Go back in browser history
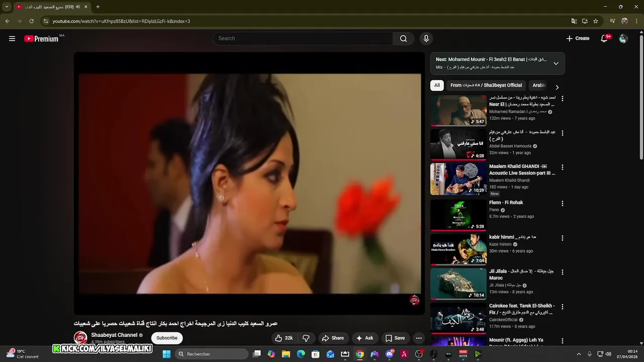Viewport: 644px width, 362px height. (x=7, y=21)
